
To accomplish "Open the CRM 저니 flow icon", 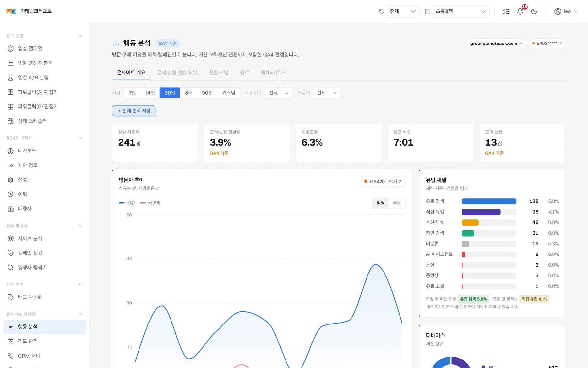I will point(10,356).
